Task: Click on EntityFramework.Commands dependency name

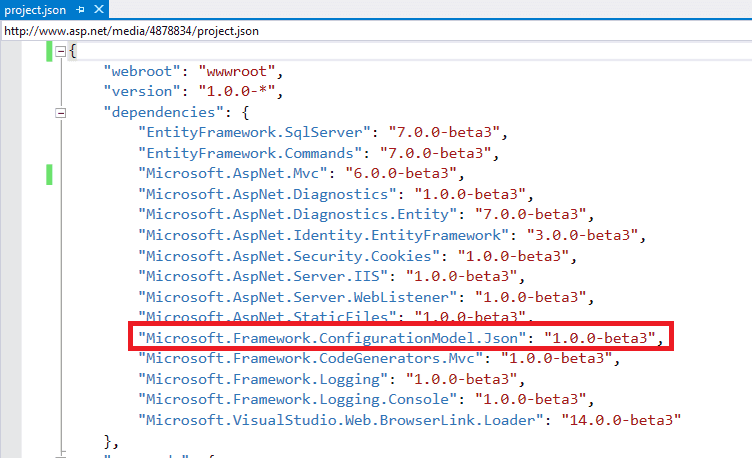Action: (253, 153)
